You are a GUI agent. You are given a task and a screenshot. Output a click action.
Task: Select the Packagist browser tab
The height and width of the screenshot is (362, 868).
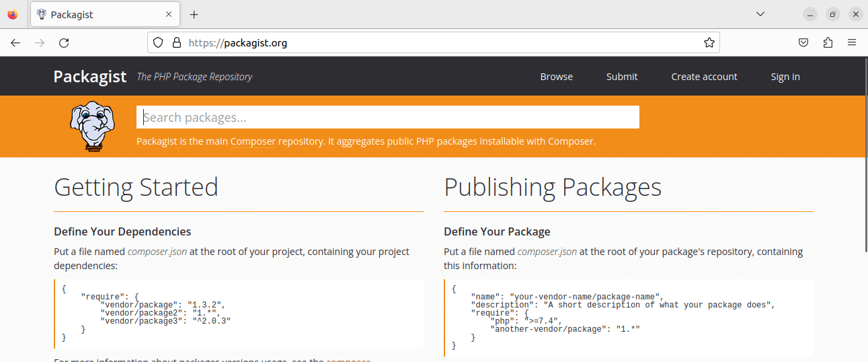101,14
